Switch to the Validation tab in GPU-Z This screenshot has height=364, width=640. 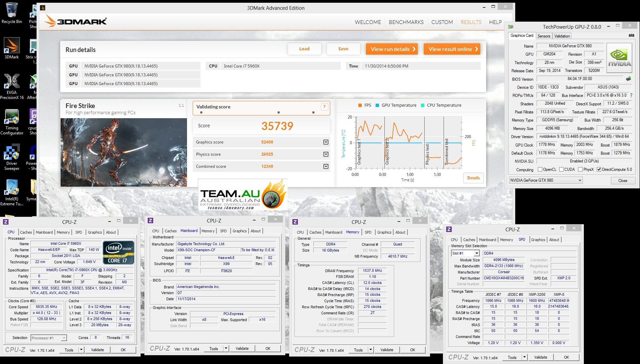tap(562, 36)
